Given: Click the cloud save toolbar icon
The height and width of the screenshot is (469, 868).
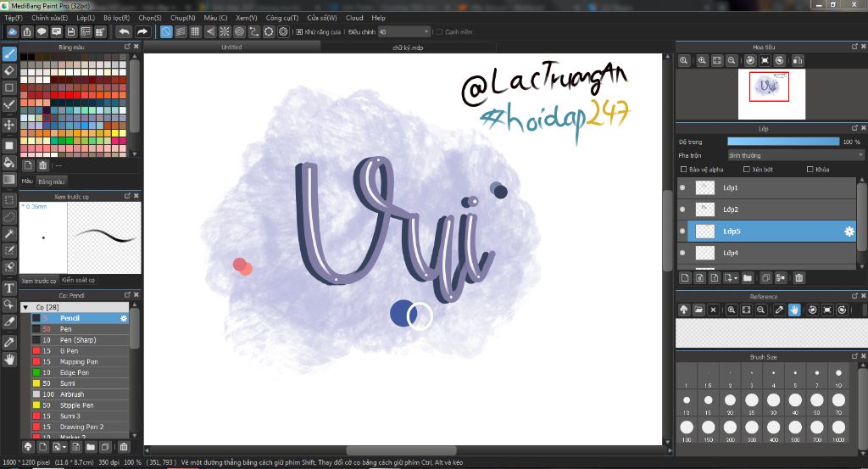Looking at the screenshot, I should pos(12,31).
